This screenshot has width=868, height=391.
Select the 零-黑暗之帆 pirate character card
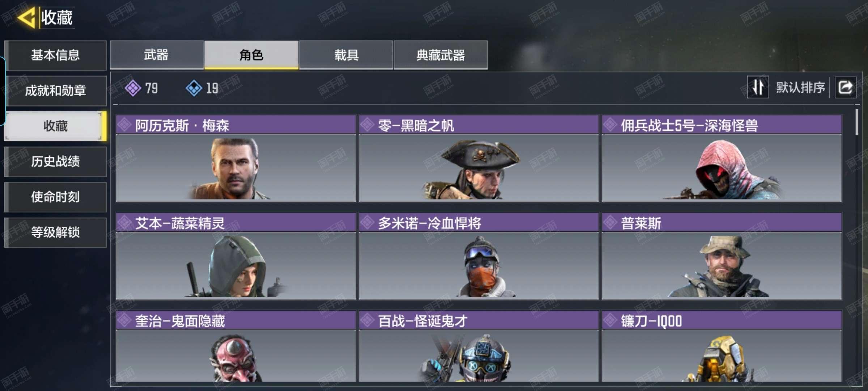478,159
